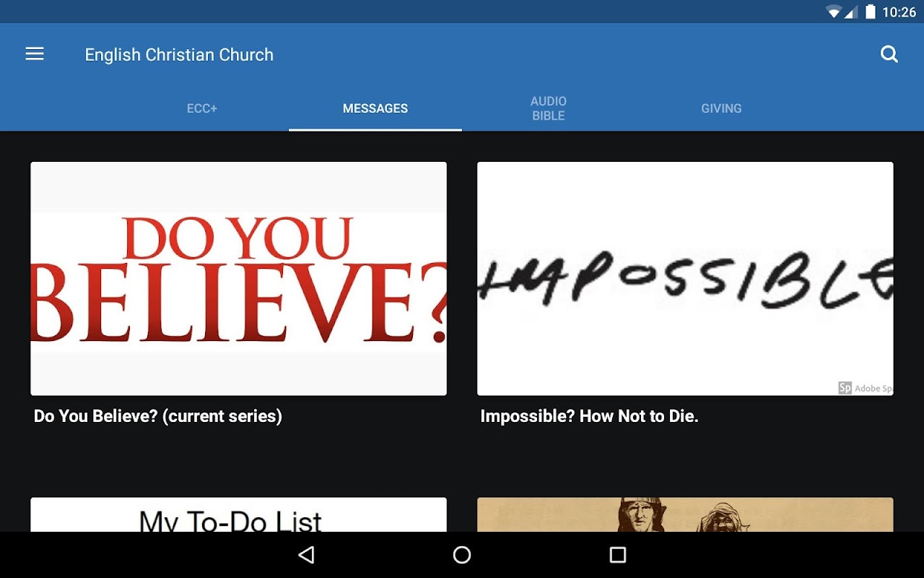Image resolution: width=924 pixels, height=578 pixels.
Task: Tap the 10:26 clock
Action: coord(899,12)
